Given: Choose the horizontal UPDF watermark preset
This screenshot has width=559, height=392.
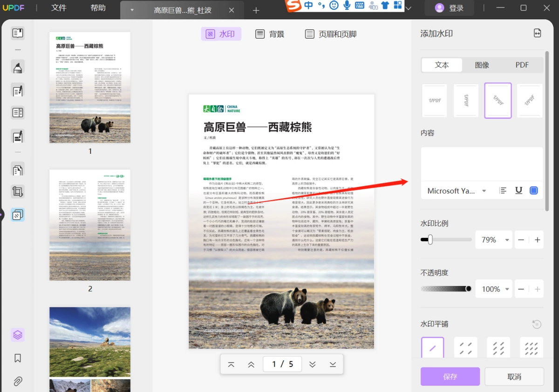Looking at the screenshot, I should tap(435, 101).
